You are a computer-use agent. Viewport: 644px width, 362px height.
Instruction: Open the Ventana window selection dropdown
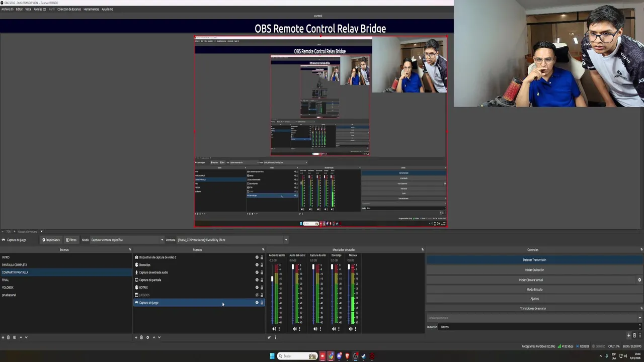232,240
